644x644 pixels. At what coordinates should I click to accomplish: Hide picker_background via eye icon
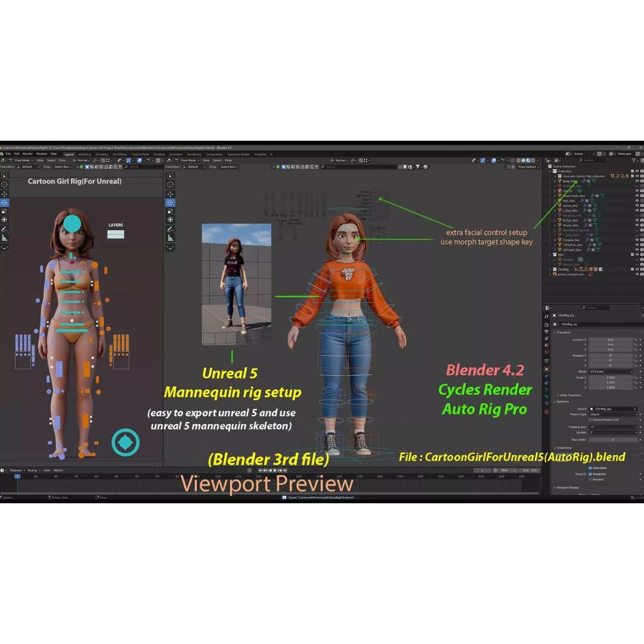(637, 274)
